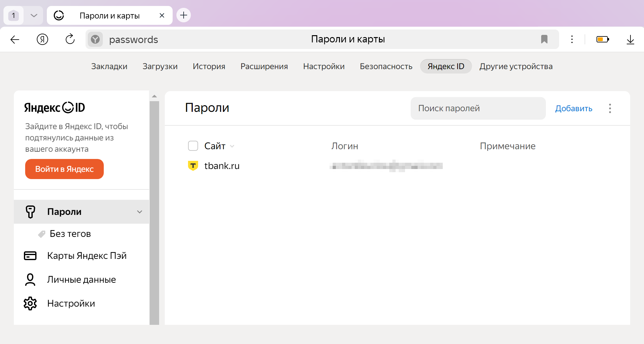The image size is (644, 344).
Task: Click the Добавить link
Action: pos(574,108)
